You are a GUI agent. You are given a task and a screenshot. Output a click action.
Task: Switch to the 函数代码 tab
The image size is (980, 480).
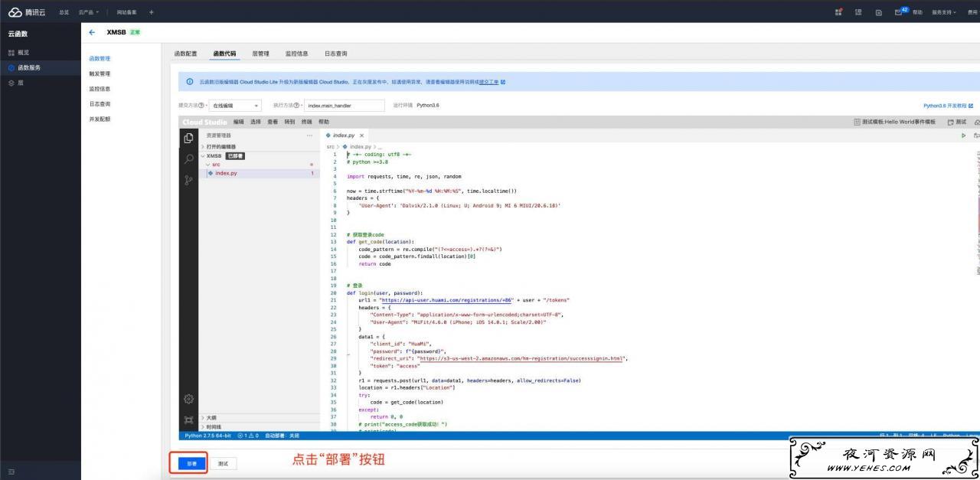click(x=224, y=54)
